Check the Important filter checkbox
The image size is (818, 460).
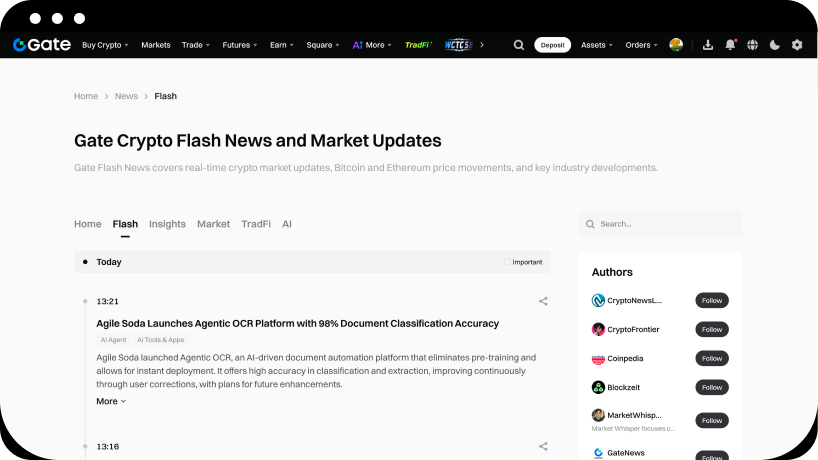coord(508,262)
